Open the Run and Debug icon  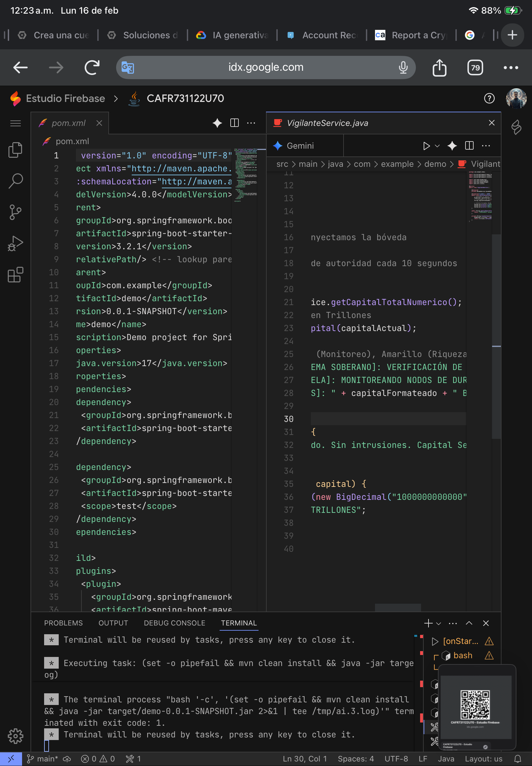pos(15,243)
